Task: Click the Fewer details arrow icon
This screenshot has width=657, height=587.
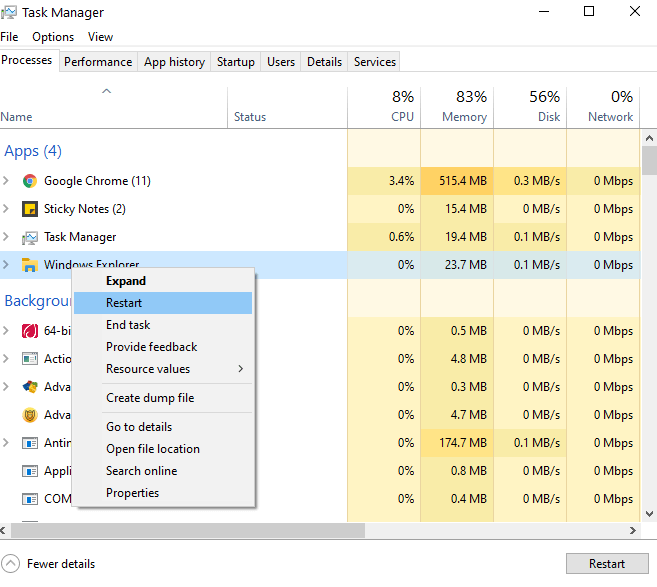Action: (10, 564)
